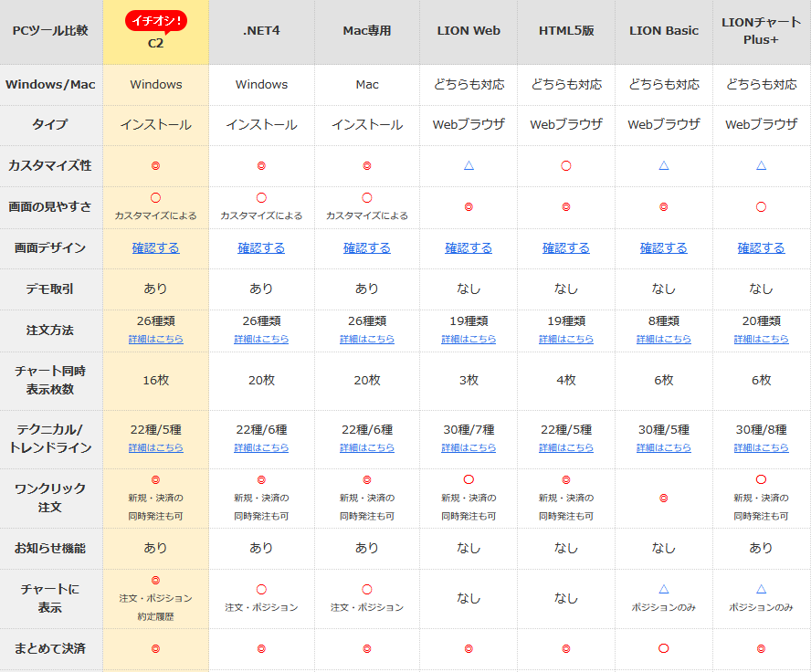811x672 pixels.
Task: Click the まとめて決済 row label
Action: (x=50, y=648)
